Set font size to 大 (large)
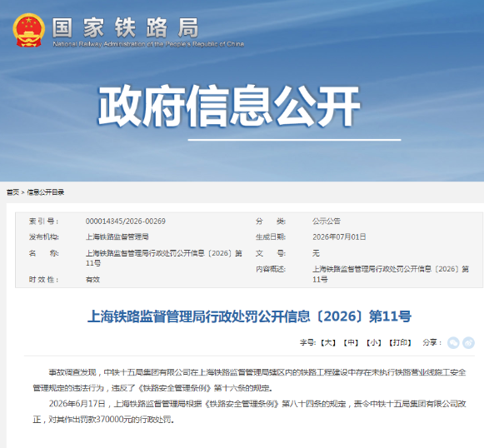 coord(328,343)
